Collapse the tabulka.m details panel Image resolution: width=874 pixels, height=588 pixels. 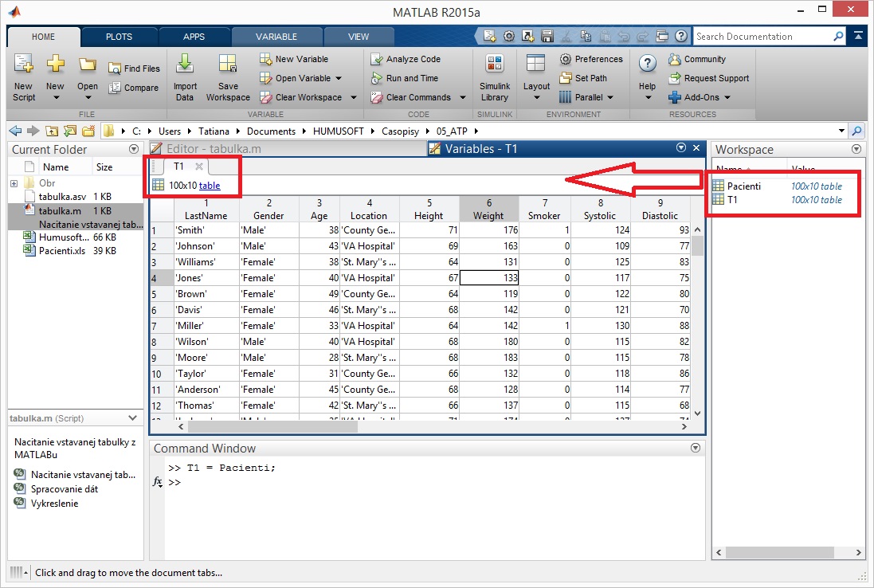click(x=132, y=418)
